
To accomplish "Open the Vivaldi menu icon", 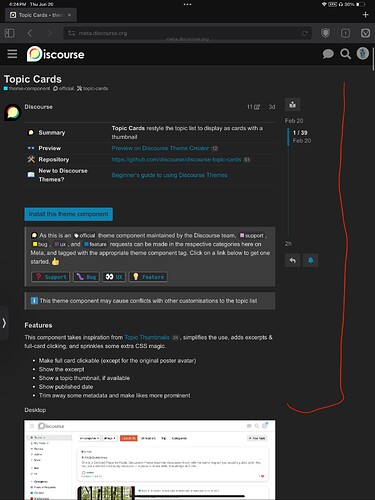I will tap(365, 33).
